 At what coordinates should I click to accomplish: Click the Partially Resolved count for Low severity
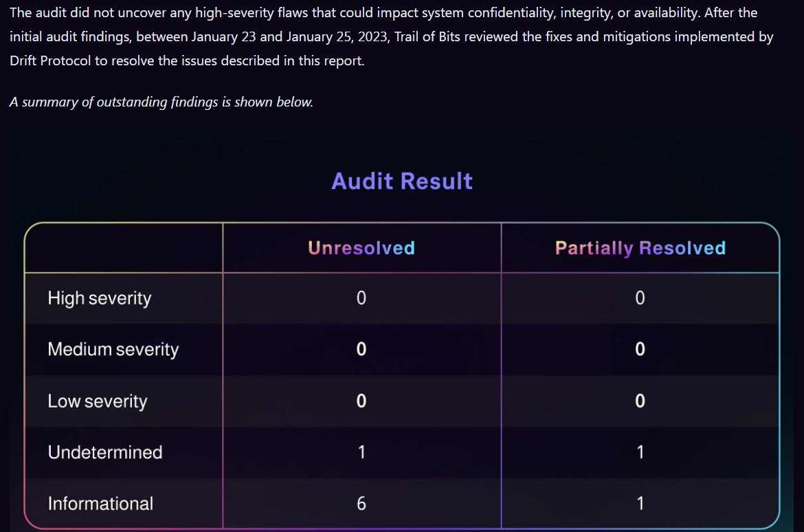coord(640,401)
